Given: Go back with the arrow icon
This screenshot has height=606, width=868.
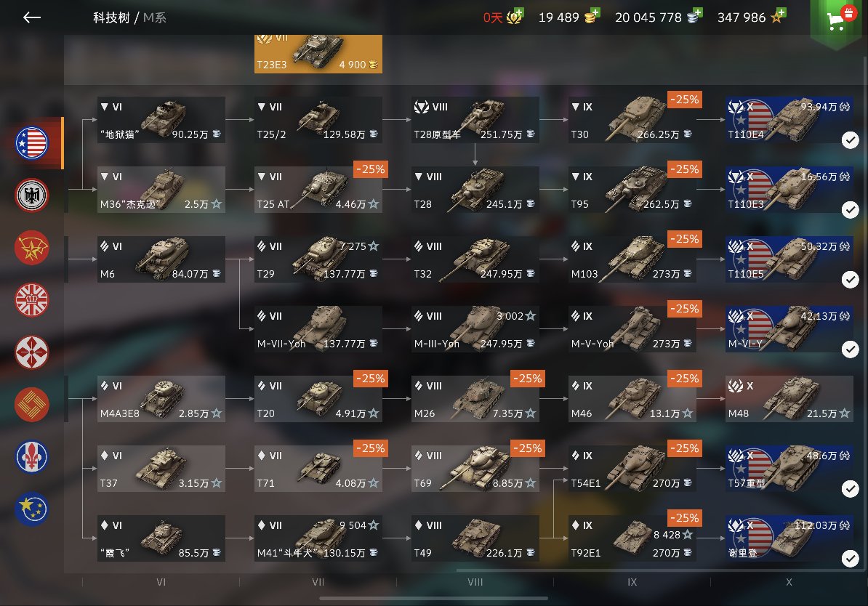Looking at the screenshot, I should [x=31, y=17].
